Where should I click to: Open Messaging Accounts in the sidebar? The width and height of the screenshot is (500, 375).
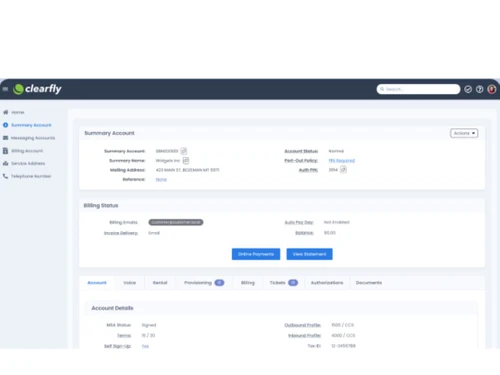[x=33, y=138]
